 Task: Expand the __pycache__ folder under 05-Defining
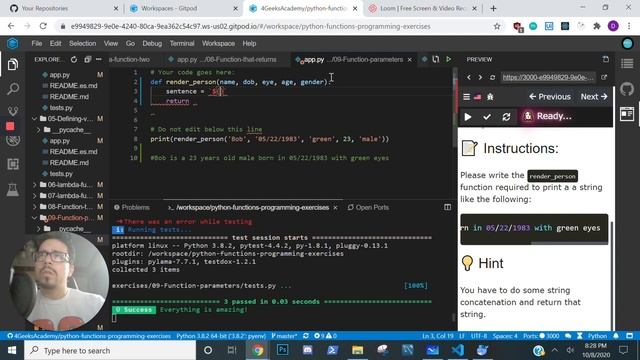pos(65,130)
